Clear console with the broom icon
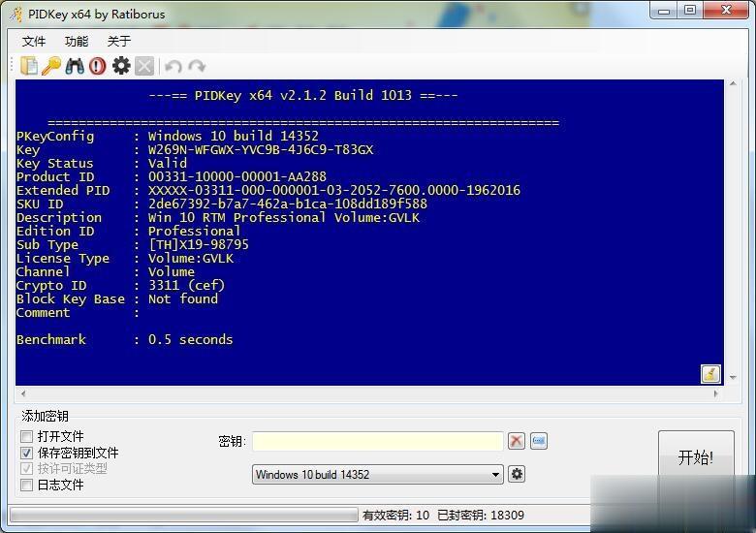This screenshot has width=756, height=533. coord(710,374)
